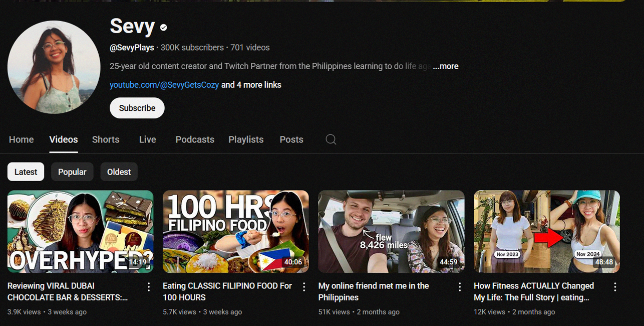Switch to the Podcasts tab
The image size is (644, 326).
[x=195, y=139]
